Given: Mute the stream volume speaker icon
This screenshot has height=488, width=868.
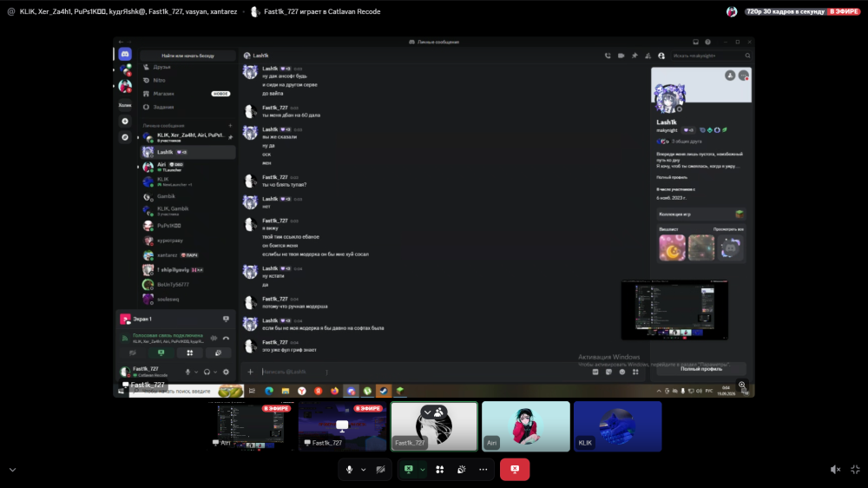Looking at the screenshot, I should (835, 470).
